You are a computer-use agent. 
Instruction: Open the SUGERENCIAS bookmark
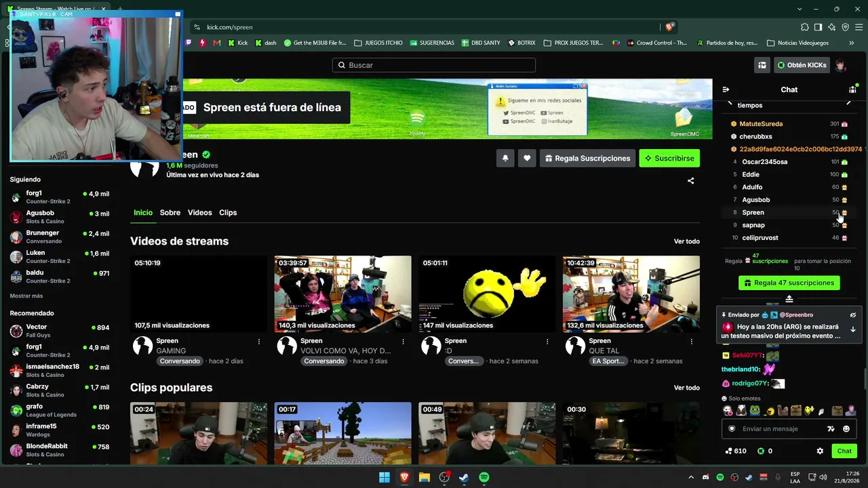pyautogui.click(x=431, y=43)
